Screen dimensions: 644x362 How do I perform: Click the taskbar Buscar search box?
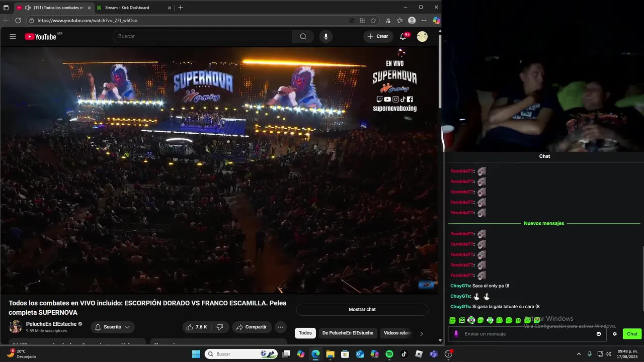point(240,354)
